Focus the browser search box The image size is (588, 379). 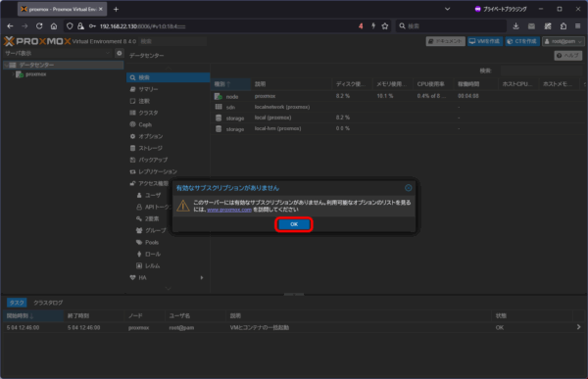(x=451, y=25)
